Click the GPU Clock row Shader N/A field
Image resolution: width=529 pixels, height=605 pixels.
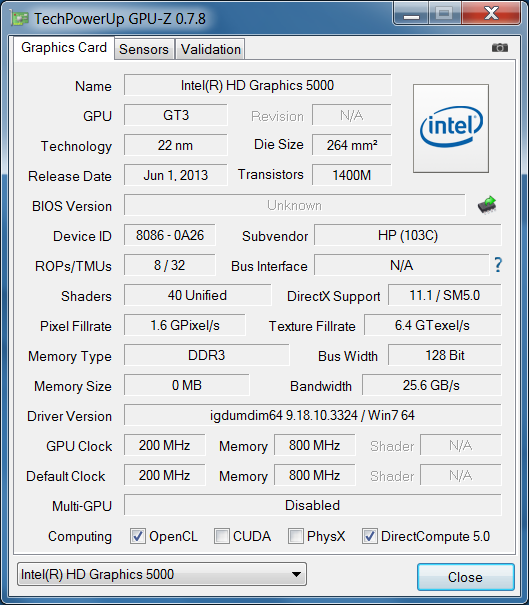(461, 445)
